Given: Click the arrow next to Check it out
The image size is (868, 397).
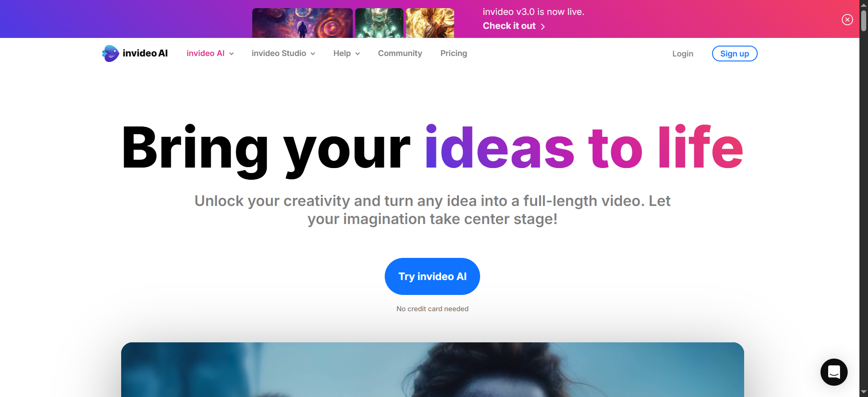Looking at the screenshot, I should click(543, 27).
